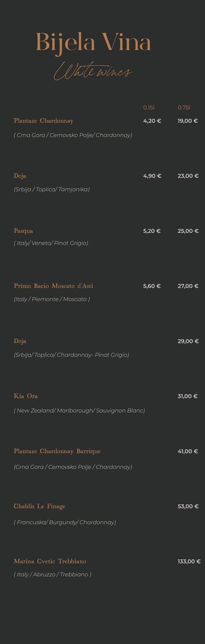Click the 5,20 € glass price
The width and height of the screenshot is (205, 644).
152,231
